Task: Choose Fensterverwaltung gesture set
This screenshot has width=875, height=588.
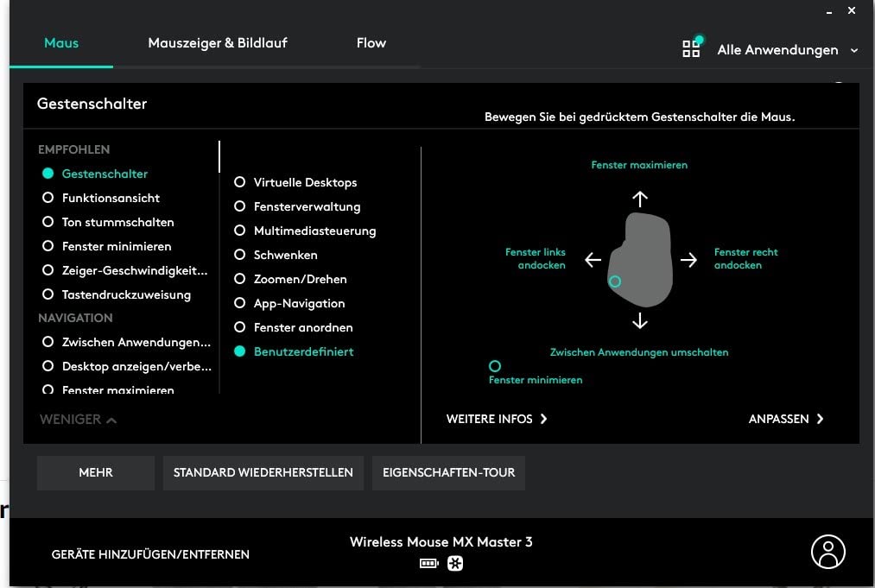Action: point(297,206)
